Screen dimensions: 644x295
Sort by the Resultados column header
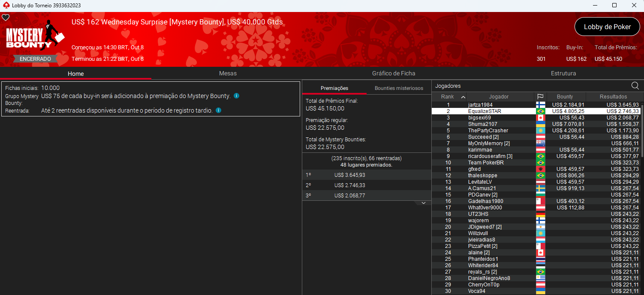(x=613, y=97)
